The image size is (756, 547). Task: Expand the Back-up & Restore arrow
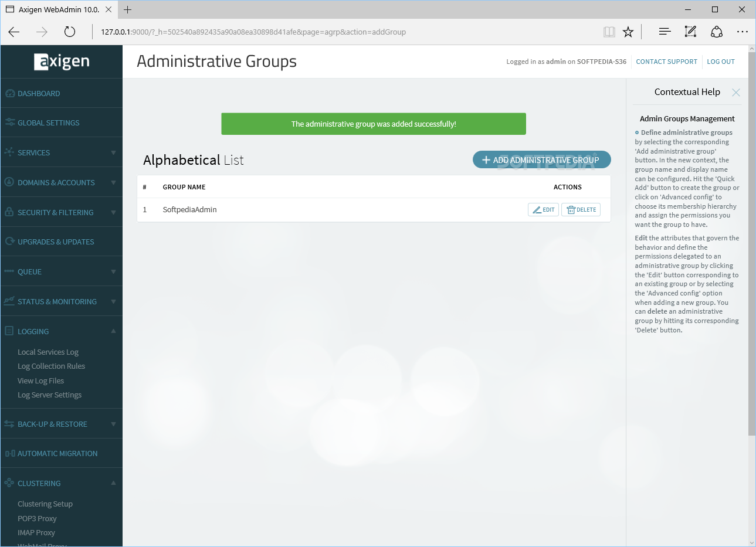113,424
